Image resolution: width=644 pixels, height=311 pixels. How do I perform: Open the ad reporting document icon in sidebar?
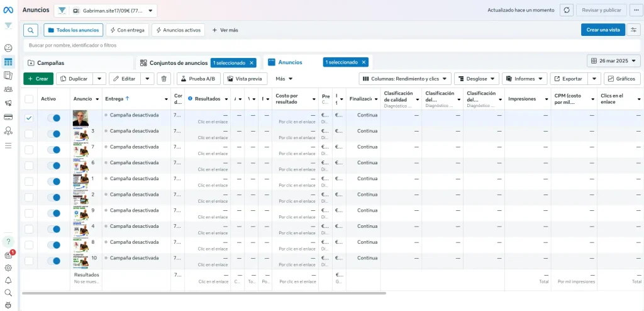8,76
